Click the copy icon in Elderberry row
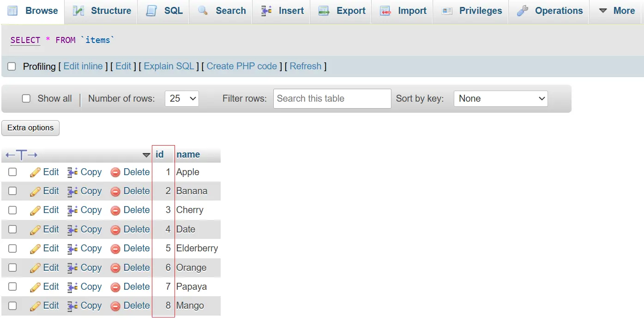The image size is (644, 323). click(x=72, y=249)
